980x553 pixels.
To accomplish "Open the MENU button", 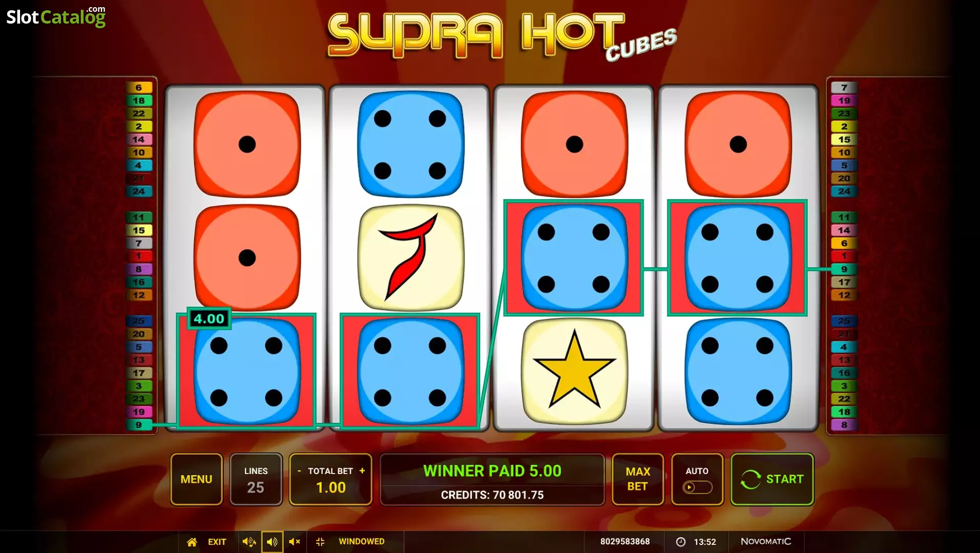I will pos(196,480).
